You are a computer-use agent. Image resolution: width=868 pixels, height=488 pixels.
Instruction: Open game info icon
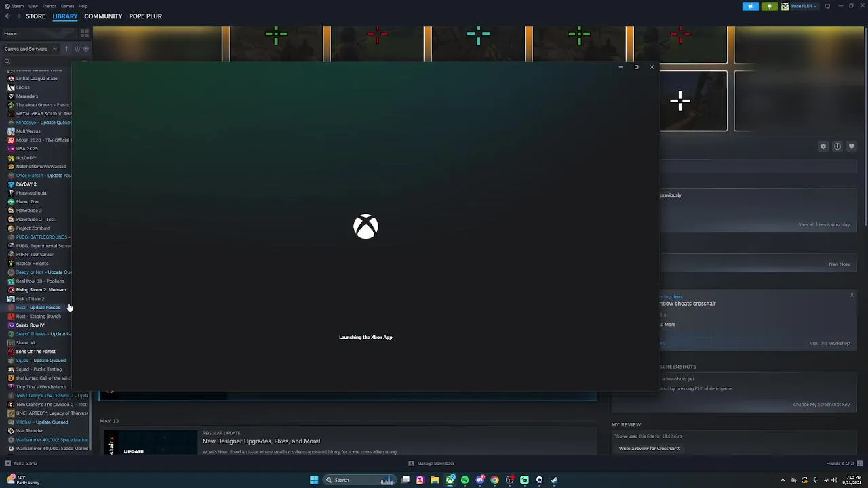click(837, 146)
